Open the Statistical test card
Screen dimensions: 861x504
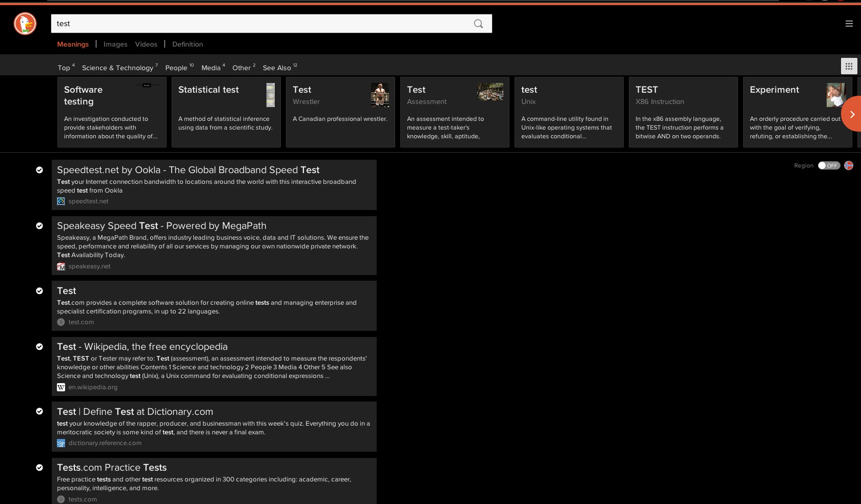click(x=226, y=112)
